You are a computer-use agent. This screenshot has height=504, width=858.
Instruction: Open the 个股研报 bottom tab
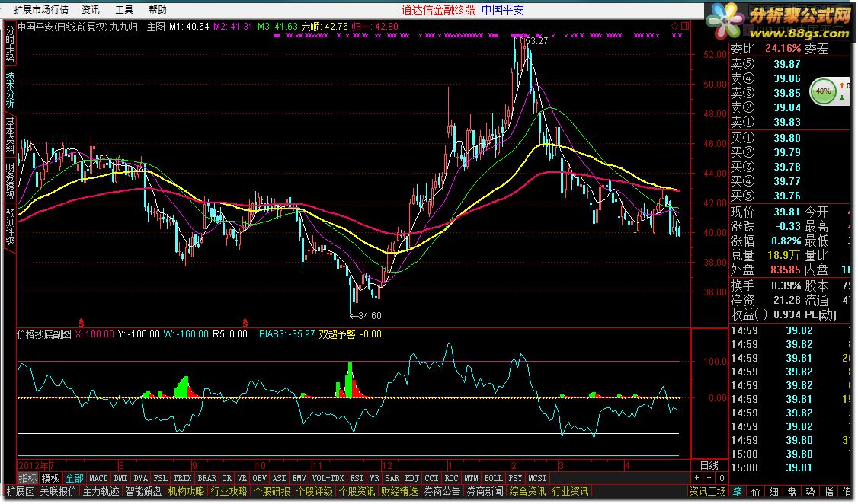point(271,491)
